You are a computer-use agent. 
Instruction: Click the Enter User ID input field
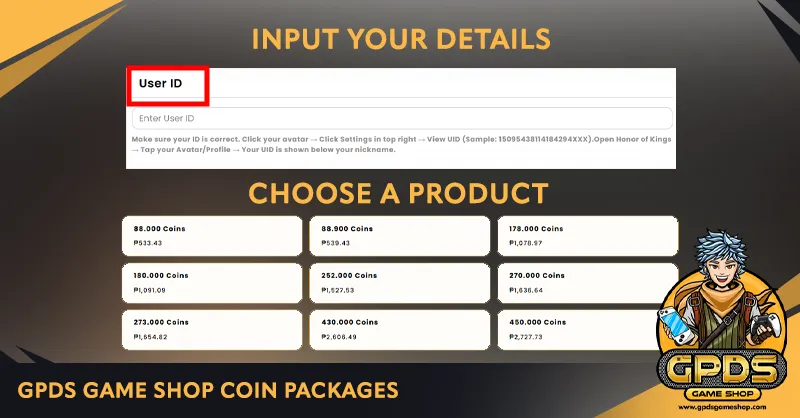click(400, 119)
